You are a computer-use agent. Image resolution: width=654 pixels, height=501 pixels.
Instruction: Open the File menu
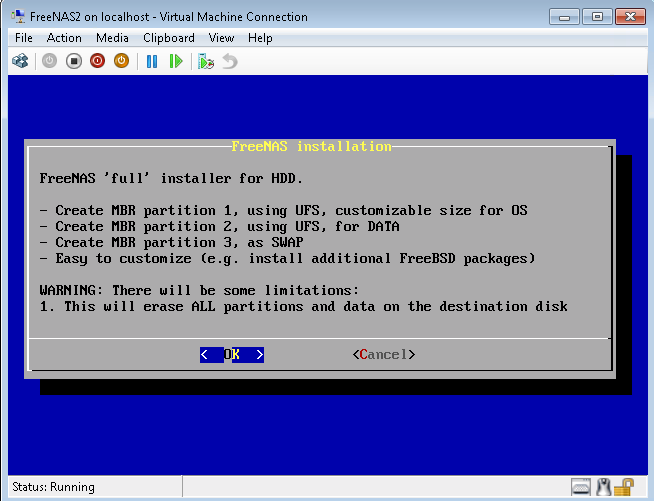(x=24, y=38)
